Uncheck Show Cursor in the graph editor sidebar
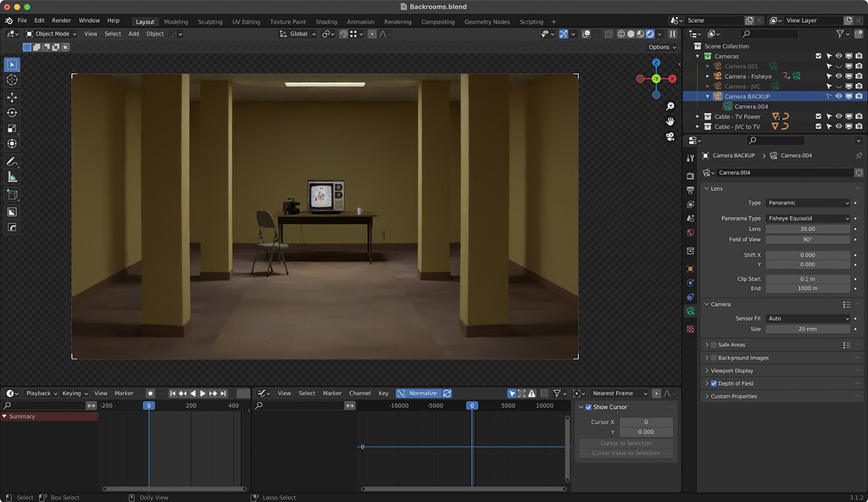 pyautogui.click(x=588, y=407)
